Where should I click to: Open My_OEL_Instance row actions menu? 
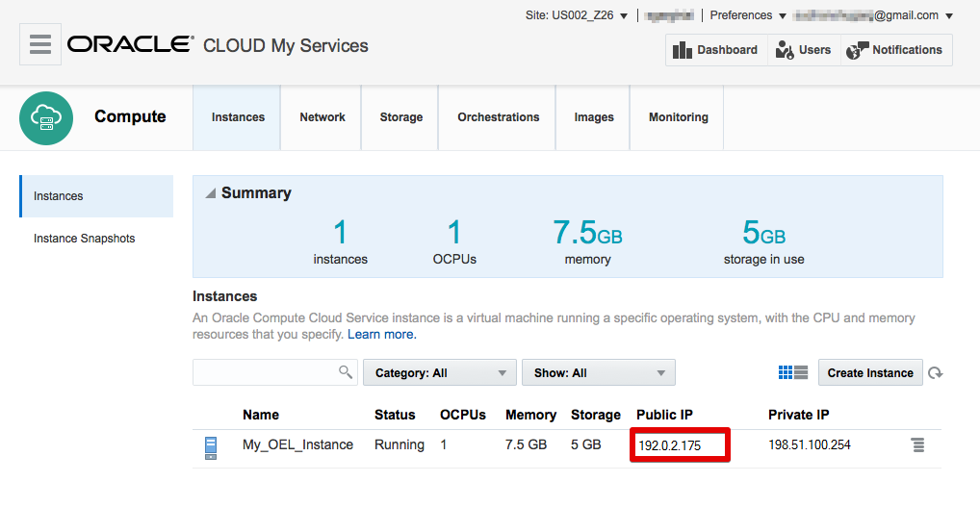pos(918,444)
